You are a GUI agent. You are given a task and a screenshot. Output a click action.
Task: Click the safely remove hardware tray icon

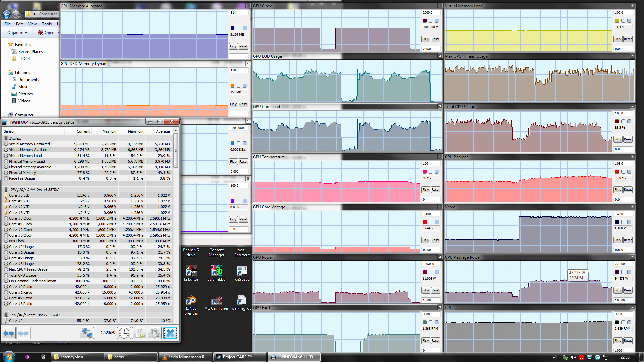566,357
